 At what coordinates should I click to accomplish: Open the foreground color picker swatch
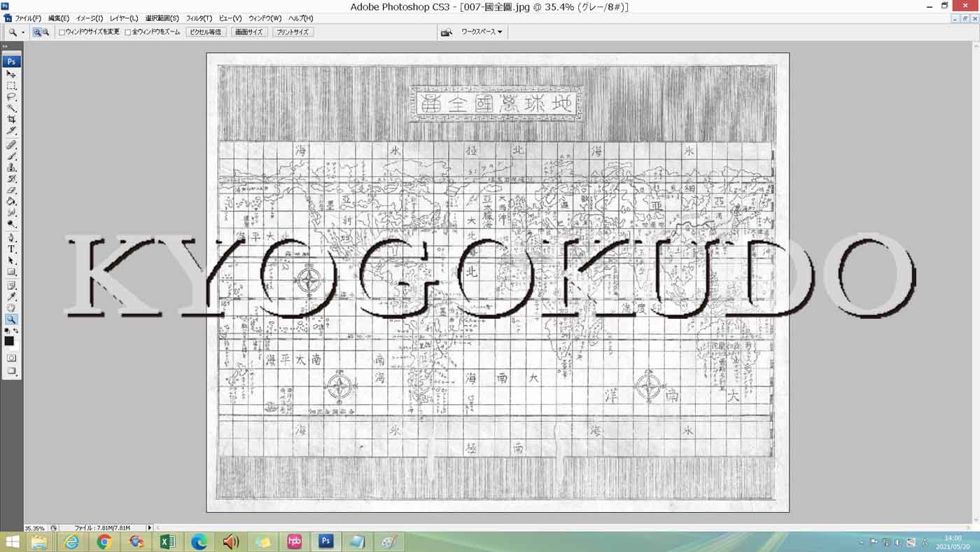[9, 340]
